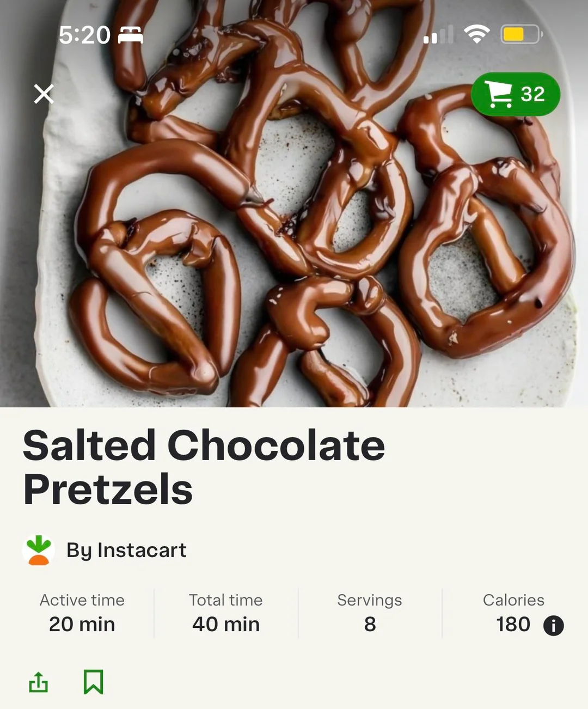This screenshot has width=588, height=709.
Task: Tap the Calories value 180
Action: (x=513, y=624)
